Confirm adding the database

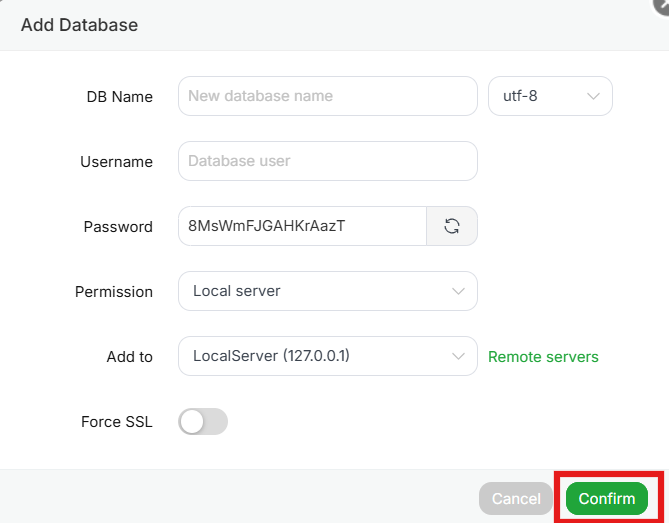click(x=607, y=498)
